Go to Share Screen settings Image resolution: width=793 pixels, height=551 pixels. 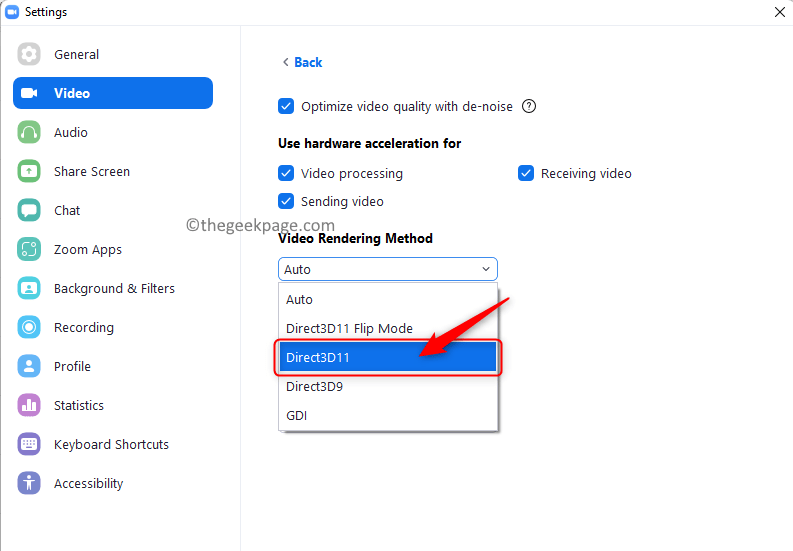pyautogui.click(x=92, y=171)
